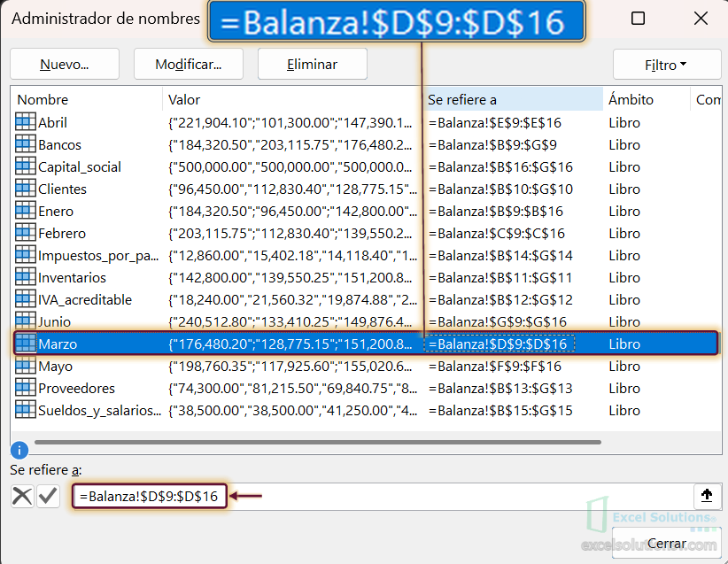This screenshot has width=728, height=564.
Task: Close the dialog with Cerrar button
Action: point(667,543)
